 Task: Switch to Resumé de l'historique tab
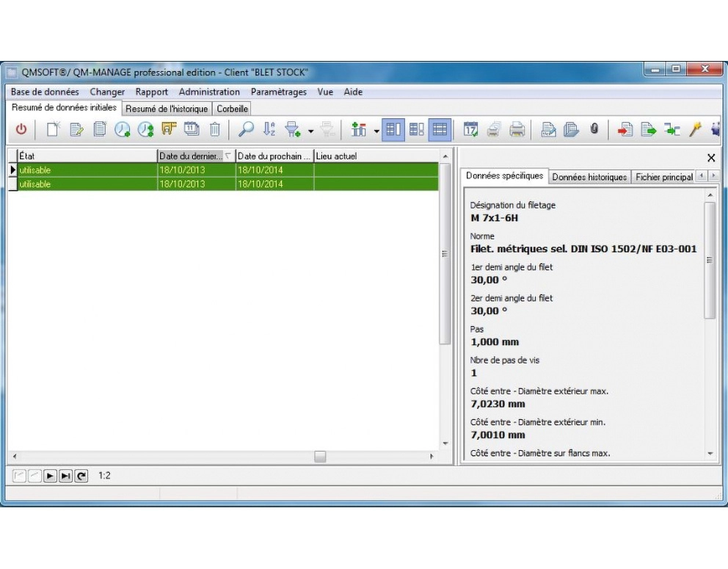167,109
